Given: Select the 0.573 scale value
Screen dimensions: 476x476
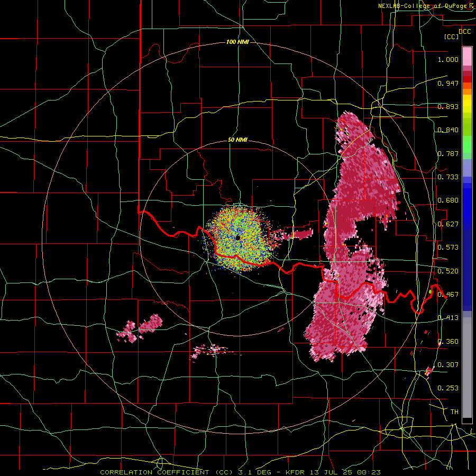Looking at the screenshot, I should click(x=448, y=248).
